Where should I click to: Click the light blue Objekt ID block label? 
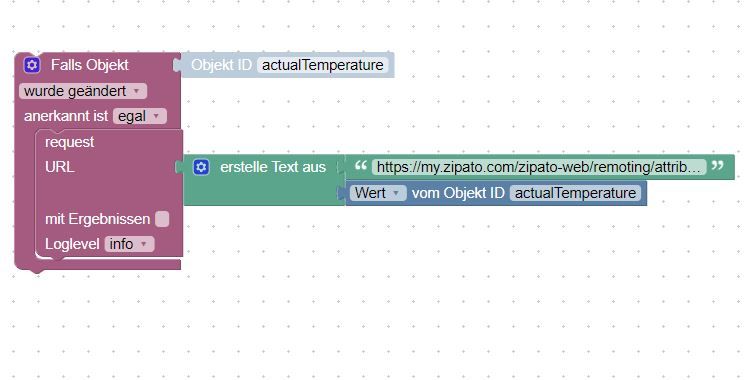(221, 65)
